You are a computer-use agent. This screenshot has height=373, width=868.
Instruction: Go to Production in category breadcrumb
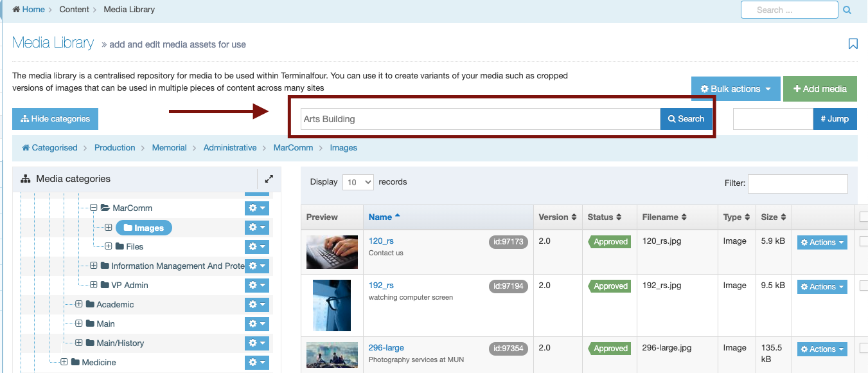(x=115, y=148)
